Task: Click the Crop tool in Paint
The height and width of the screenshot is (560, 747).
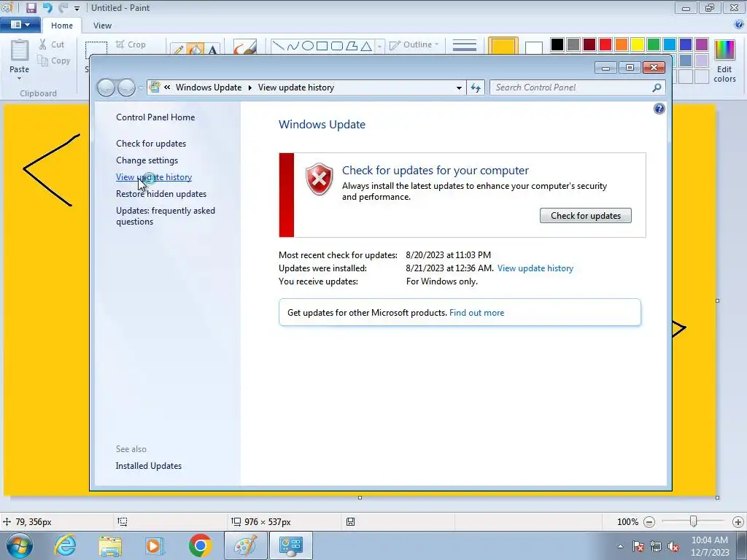Action: click(131, 44)
